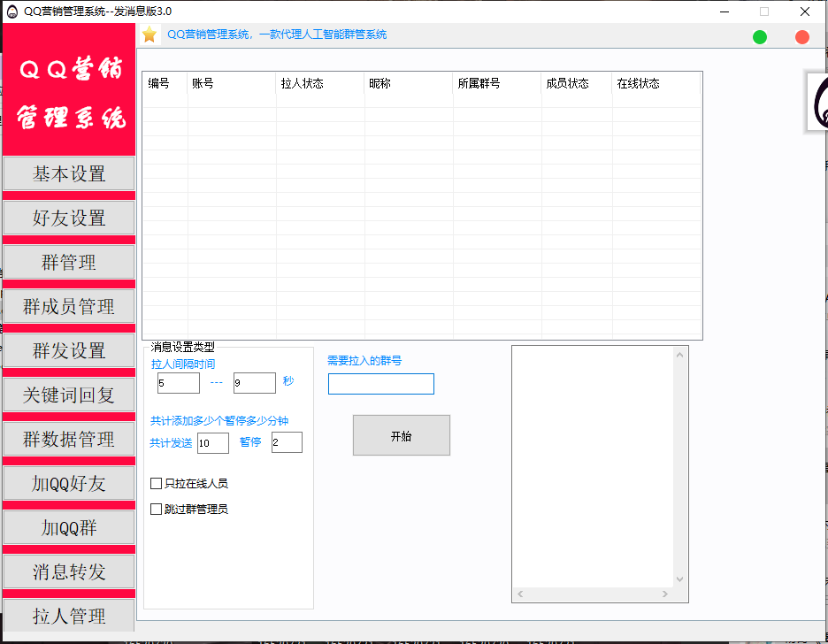Close the QQ营销管理系统 window
Viewport: 828px width, 644px height.
[805, 11]
